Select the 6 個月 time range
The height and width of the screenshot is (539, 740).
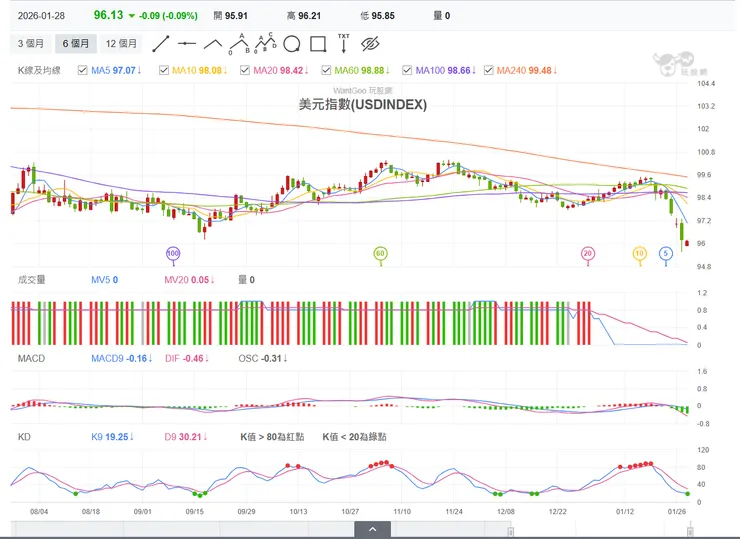[76, 43]
